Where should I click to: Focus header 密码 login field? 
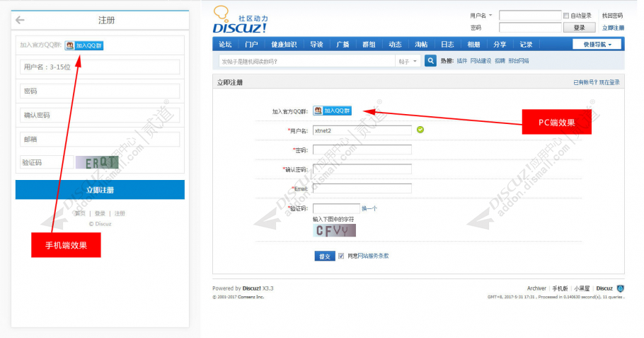click(x=530, y=28)
